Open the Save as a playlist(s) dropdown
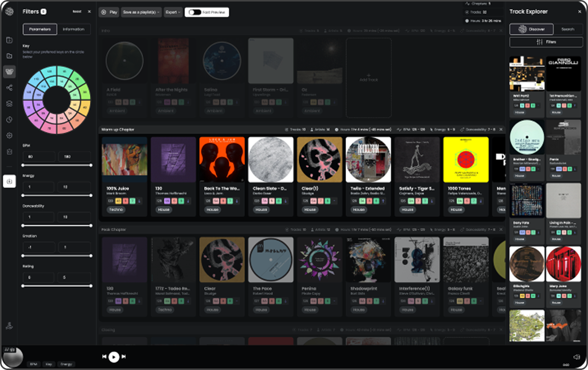 141,12
